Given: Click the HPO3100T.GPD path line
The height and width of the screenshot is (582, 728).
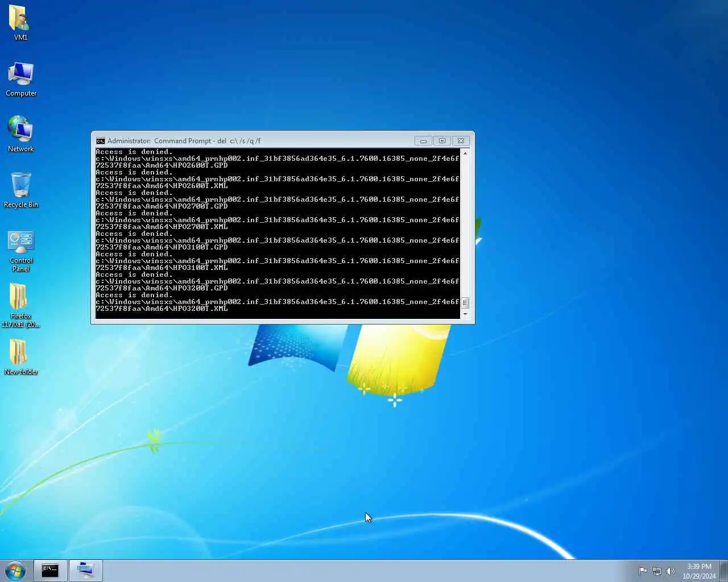Looking at the screenshot, I should point(277,244).
